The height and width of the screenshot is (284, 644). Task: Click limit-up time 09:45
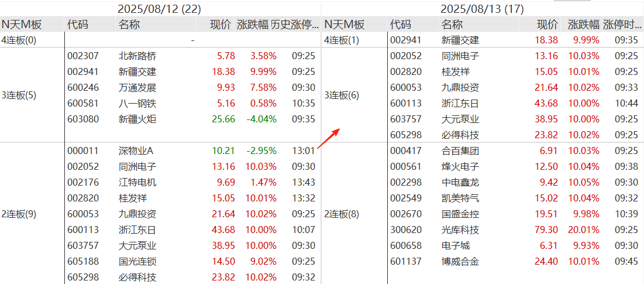coord(626,261)
